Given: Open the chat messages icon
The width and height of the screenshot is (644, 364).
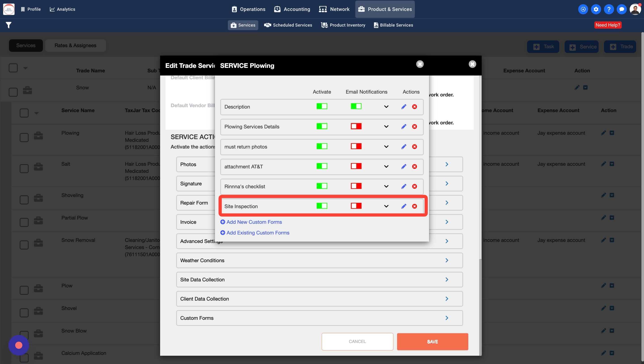Looking at the screenshot, I should tap(621, 9).
